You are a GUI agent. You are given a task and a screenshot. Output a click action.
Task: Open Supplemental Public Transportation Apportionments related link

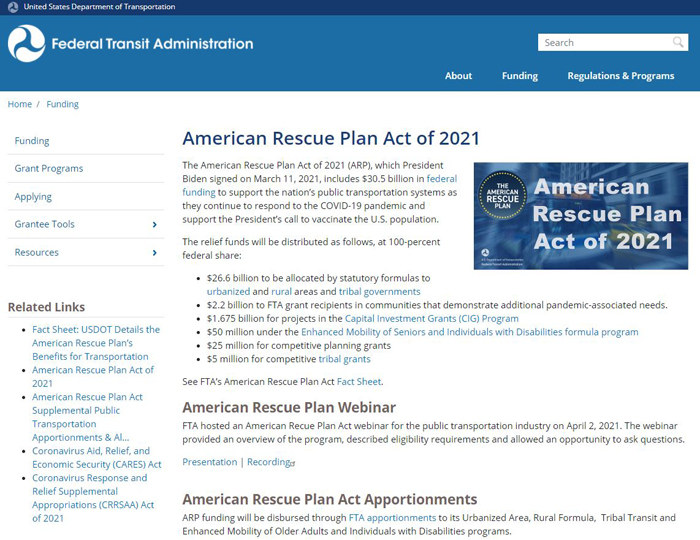point(87,417)
